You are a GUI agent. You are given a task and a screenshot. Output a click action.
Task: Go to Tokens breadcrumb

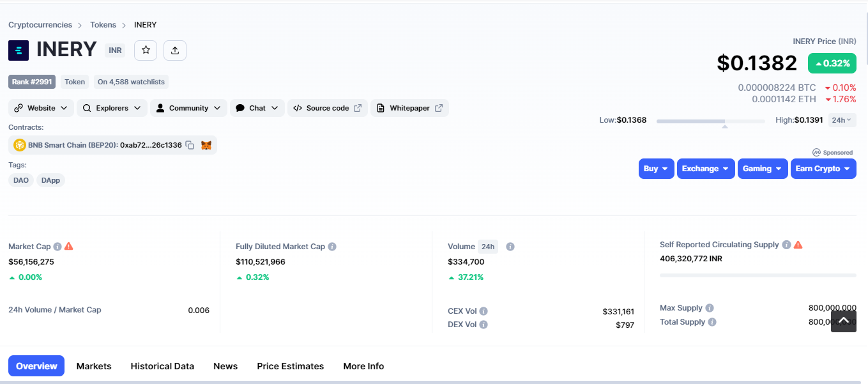(x=103, y=25)
